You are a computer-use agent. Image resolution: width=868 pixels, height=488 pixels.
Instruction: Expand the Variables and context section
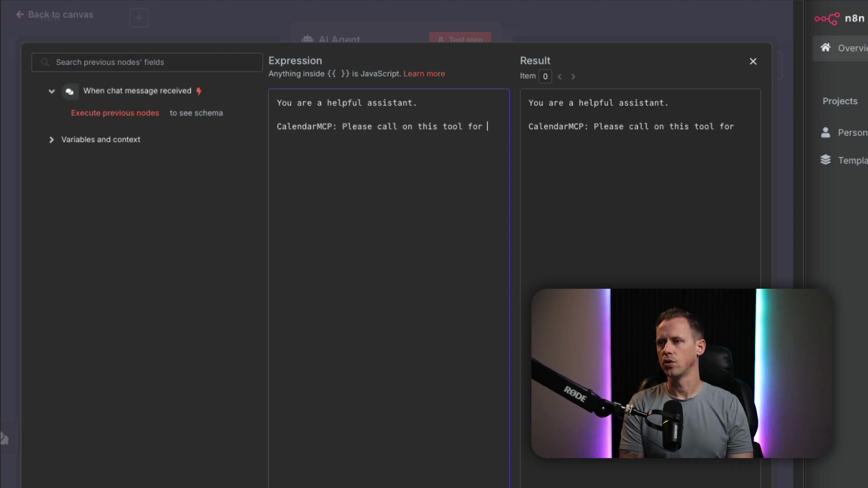point(51,140)
